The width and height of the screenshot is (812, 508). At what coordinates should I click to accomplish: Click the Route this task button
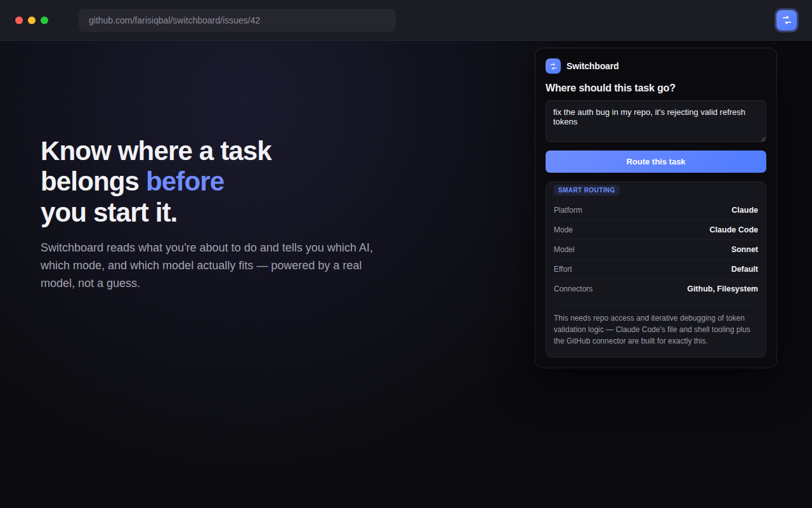[x=656, y=161]
